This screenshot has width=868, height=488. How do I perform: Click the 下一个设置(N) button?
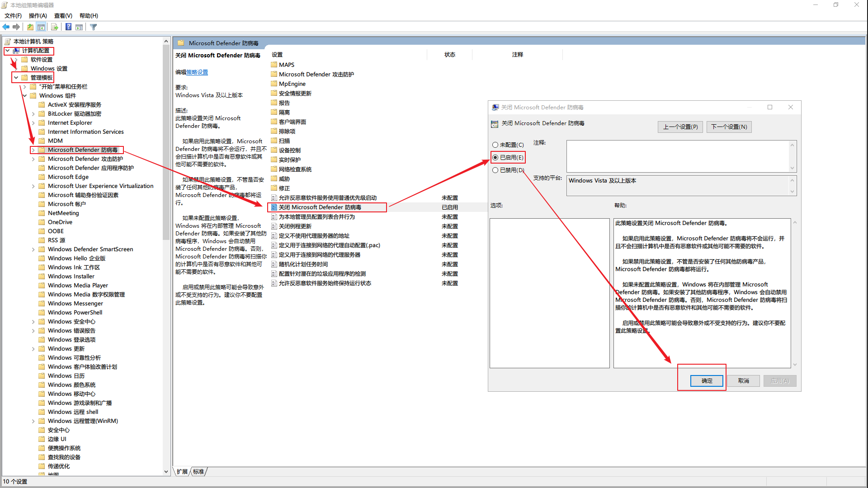(729, 127)
